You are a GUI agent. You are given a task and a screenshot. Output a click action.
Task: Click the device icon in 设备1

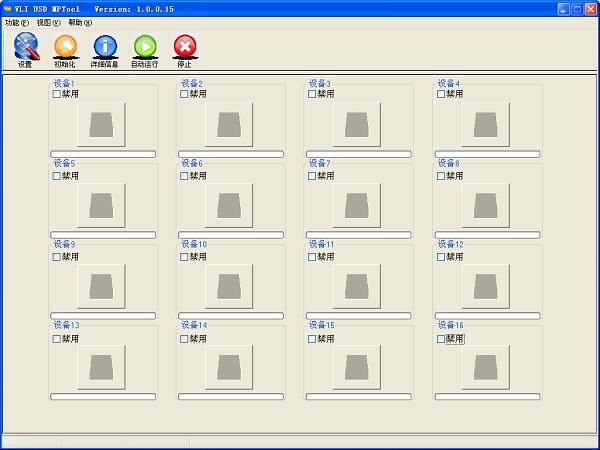point(101,125)
